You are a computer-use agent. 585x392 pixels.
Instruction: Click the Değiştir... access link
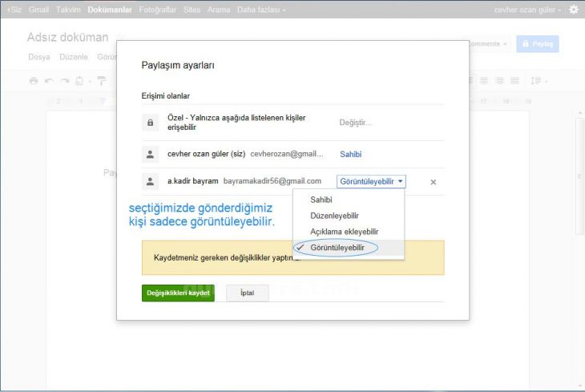(x=356, y=123)
